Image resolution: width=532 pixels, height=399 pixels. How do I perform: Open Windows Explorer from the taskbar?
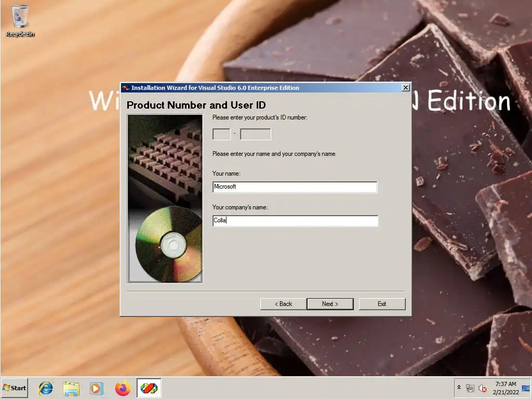click(71, 388)
